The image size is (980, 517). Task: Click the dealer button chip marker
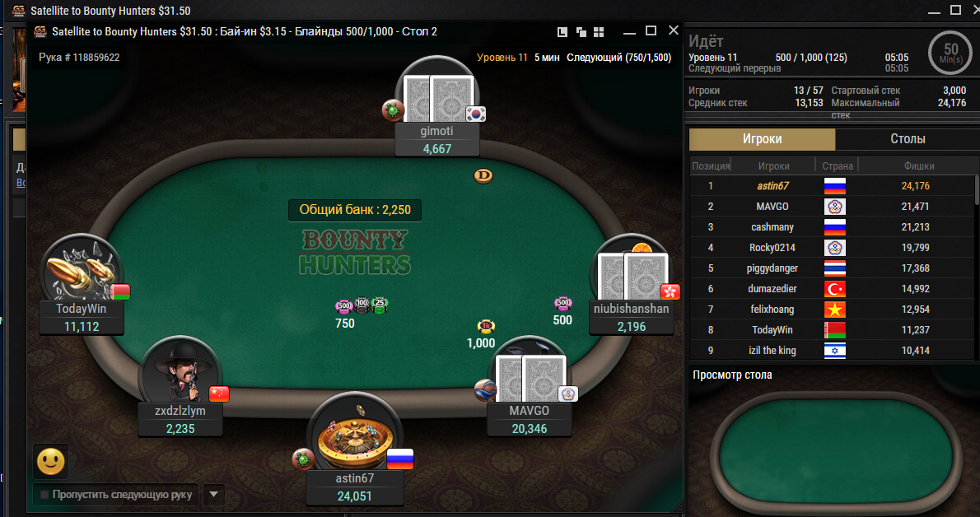[483, 175]
